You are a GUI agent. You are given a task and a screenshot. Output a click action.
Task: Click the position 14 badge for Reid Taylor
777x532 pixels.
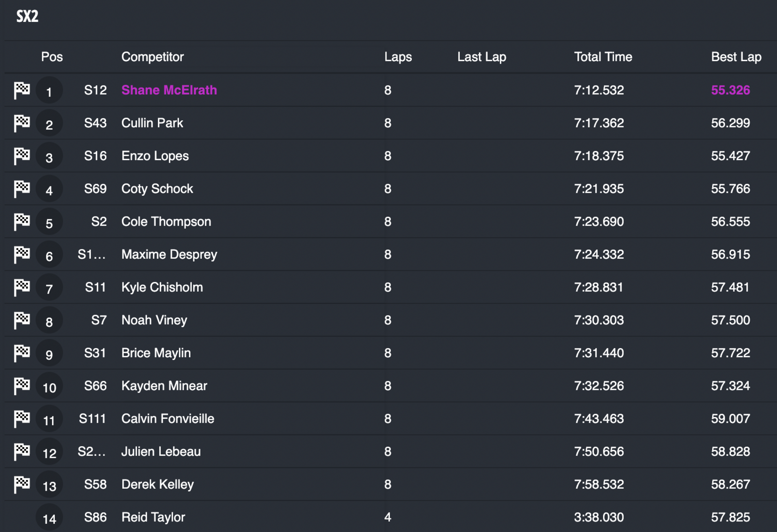(49, 519)
